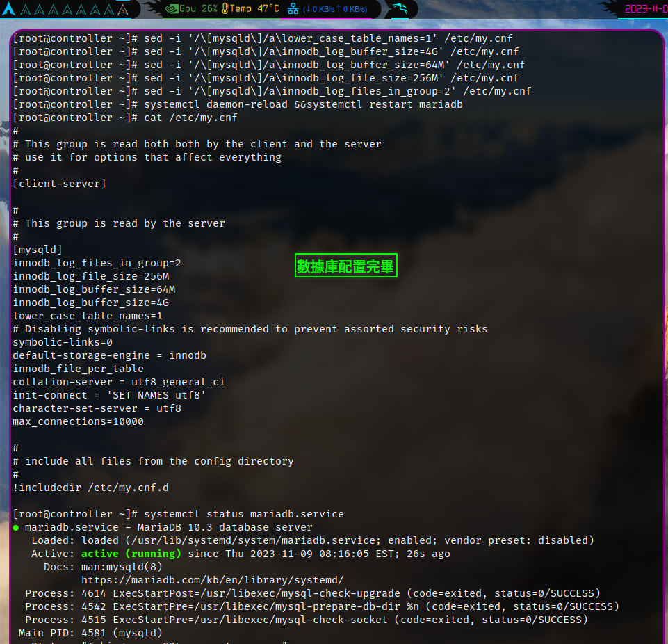Image resolution: width=668 pixels, height=644 pixels.
Task: Click the green mariadb.service running dot
Action: (15, 527)
